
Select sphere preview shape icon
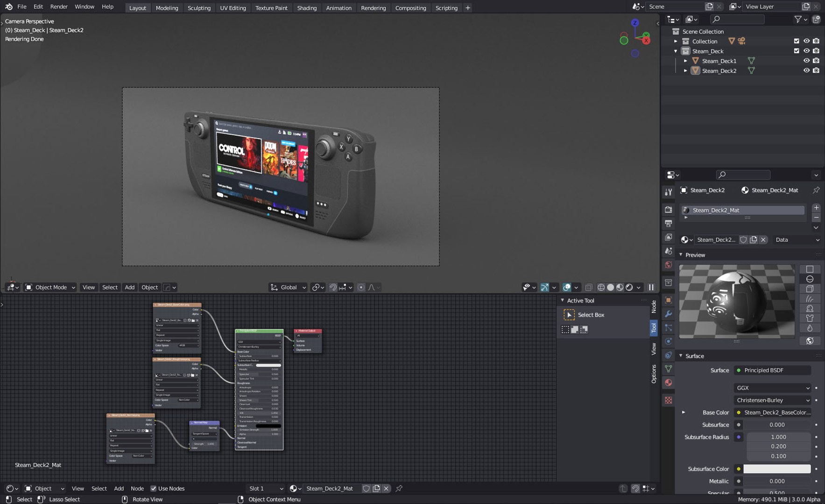tap(810, 279)
